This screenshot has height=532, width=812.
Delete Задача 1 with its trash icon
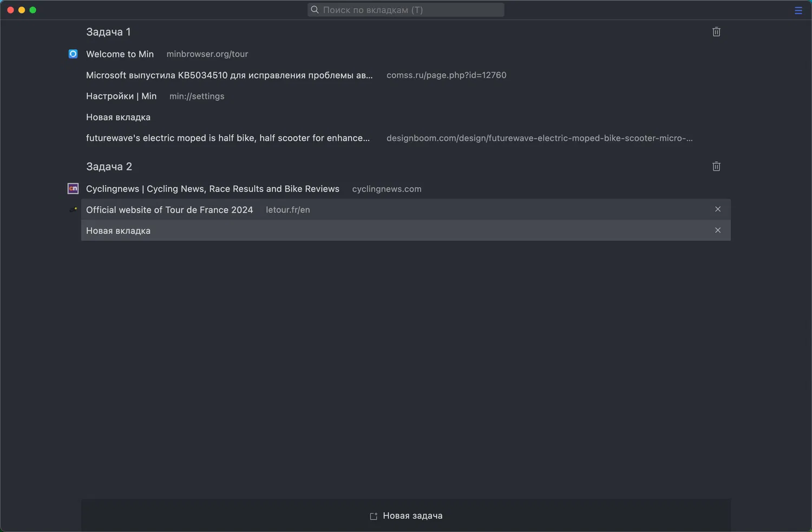[716, 32]
